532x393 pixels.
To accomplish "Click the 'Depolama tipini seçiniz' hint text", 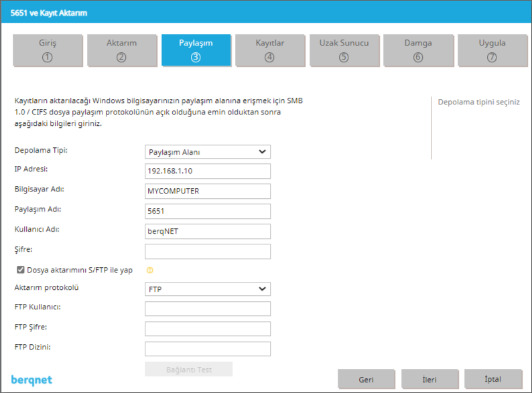I will click(x=478, y=102).
